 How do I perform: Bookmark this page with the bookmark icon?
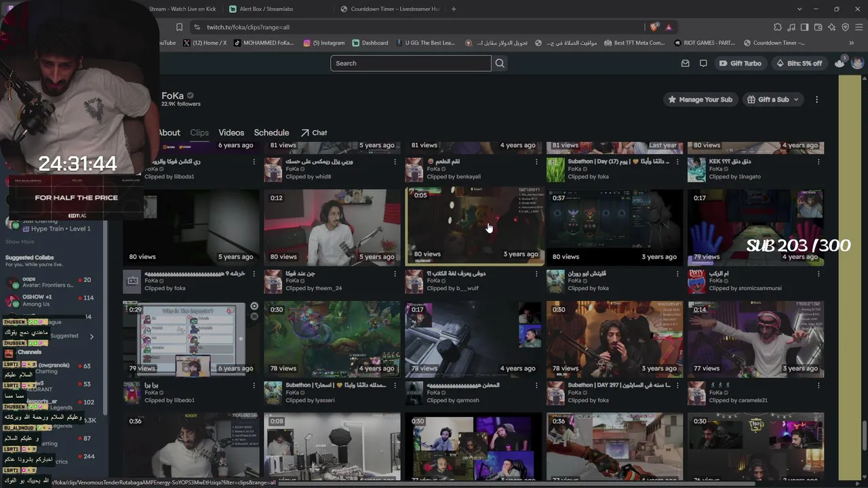(x=179, y=27)
